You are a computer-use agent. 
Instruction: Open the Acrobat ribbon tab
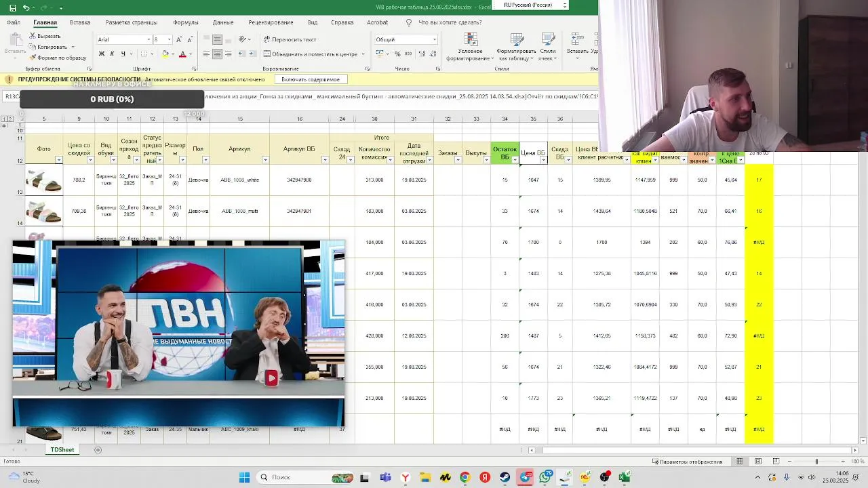377,22
